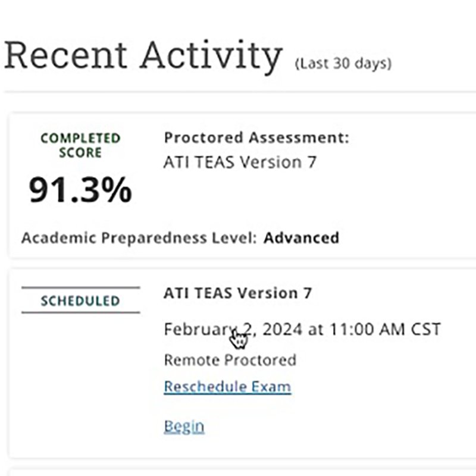Click the year 2024 in scheduled date
Screen dimensions: 476x476
(x=282, y=330)
